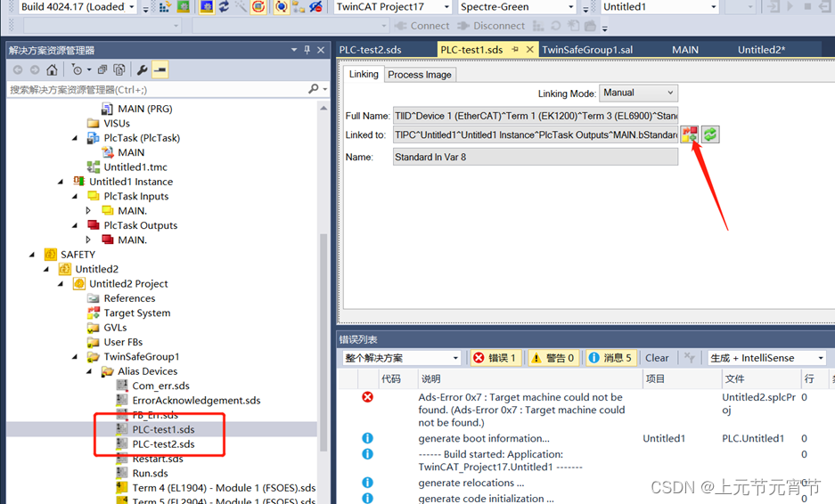
Task: Click the Collapse All icon in Solution Explorer
Action: [102, 69]
